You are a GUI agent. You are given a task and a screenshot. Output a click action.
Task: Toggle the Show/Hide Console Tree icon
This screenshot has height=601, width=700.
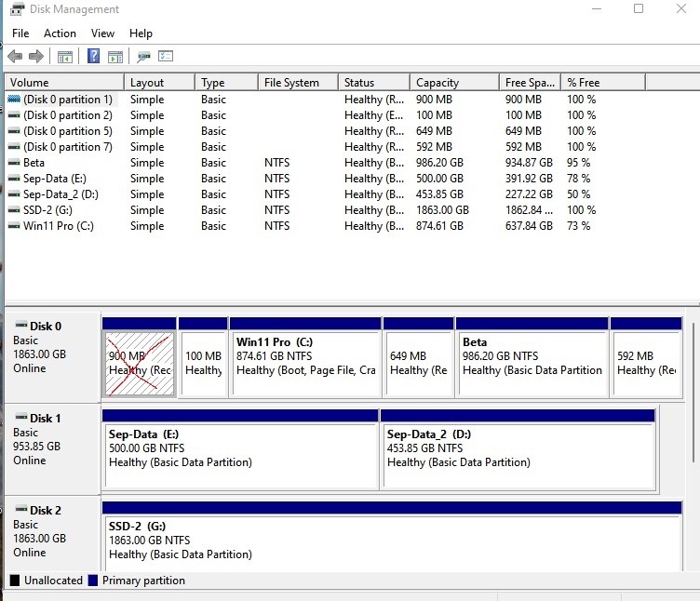[x=65, y=57]
